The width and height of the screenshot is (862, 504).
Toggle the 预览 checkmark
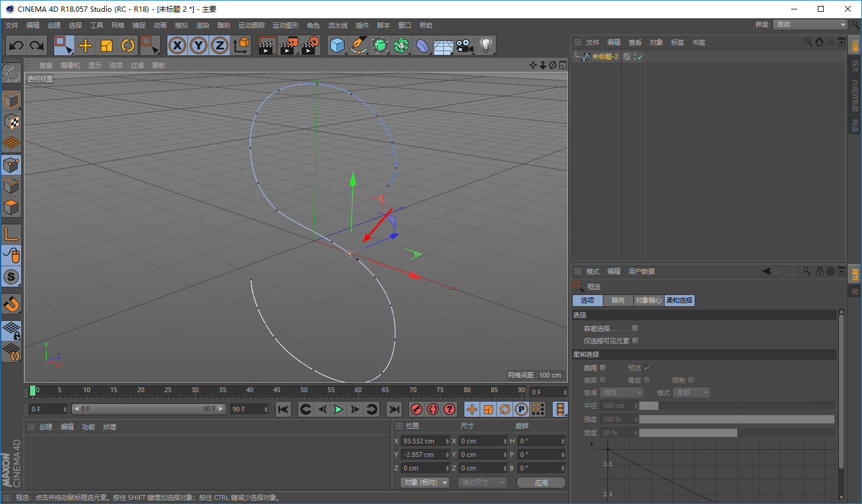click(x=647, y=367)
